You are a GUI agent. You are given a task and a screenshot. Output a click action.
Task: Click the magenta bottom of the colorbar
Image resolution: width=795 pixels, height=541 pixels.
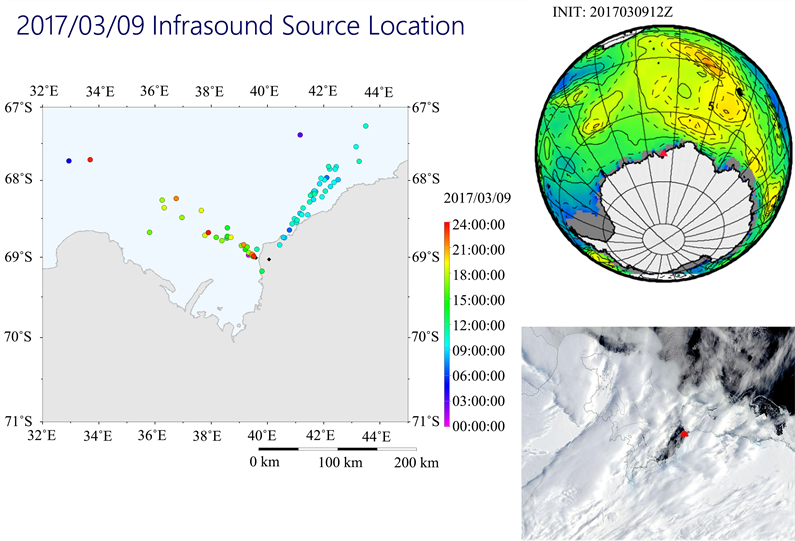click(446, 423)
